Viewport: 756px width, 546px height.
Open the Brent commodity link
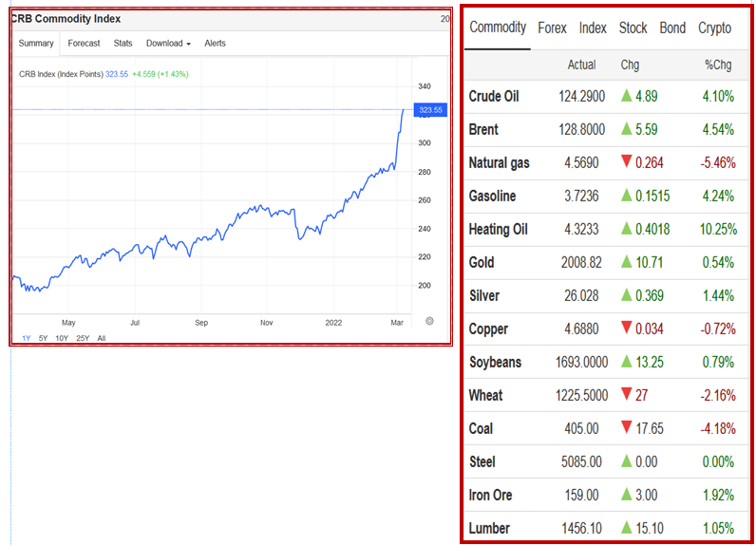[483, 129]
